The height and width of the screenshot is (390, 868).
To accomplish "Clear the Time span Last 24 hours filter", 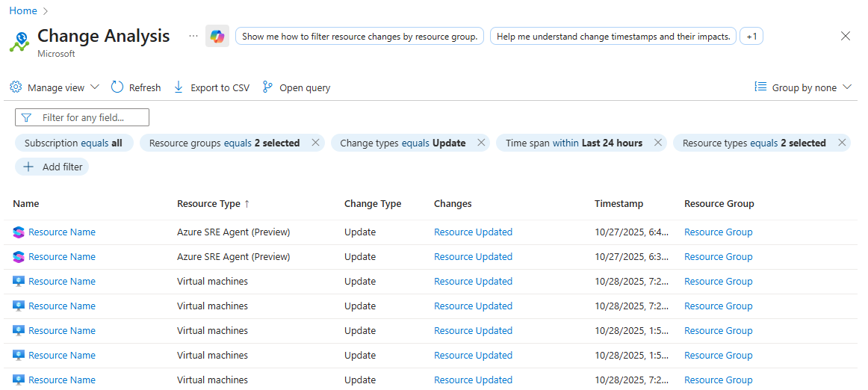I will pos(658,143).
